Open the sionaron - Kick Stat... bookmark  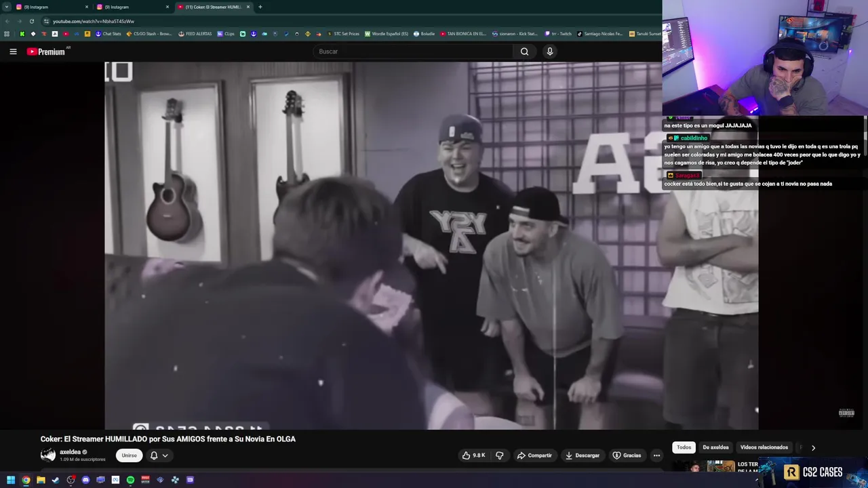(x=515, y=34)
